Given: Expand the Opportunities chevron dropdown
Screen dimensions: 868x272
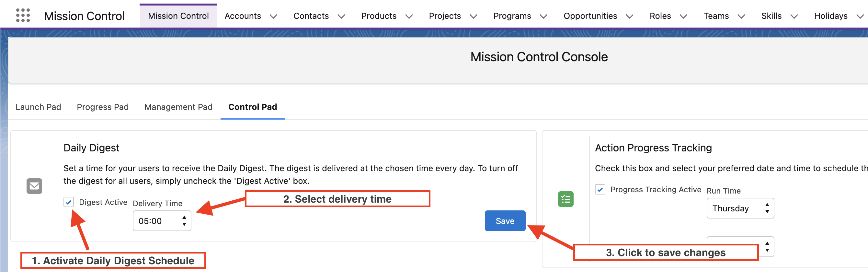Looking at the screenshot, I should (x=629, y=16).
